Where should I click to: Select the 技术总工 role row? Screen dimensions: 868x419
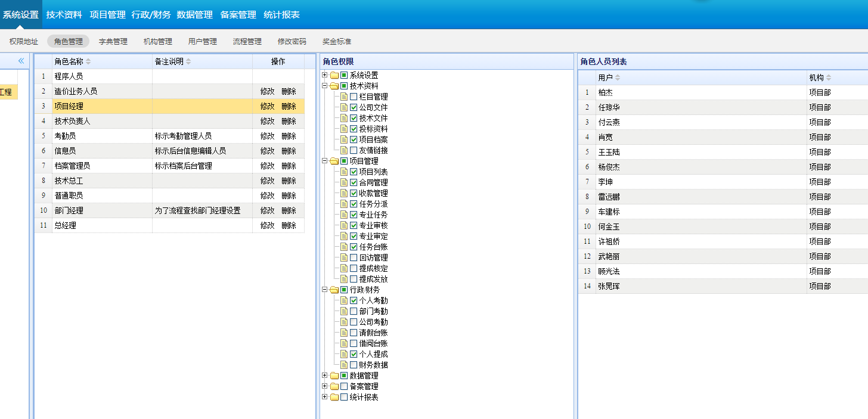[101, 181]
